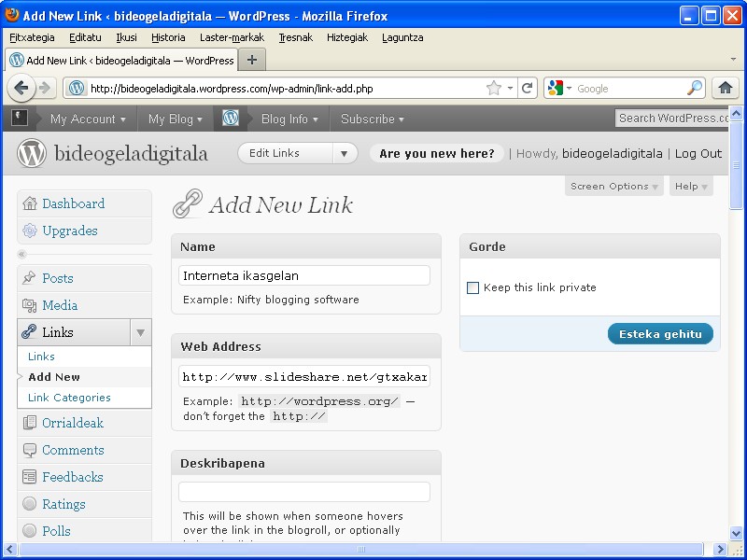Click the site identity WordPress icon in address bar
This screenshot has width=747, height=560.
point(77,88)
